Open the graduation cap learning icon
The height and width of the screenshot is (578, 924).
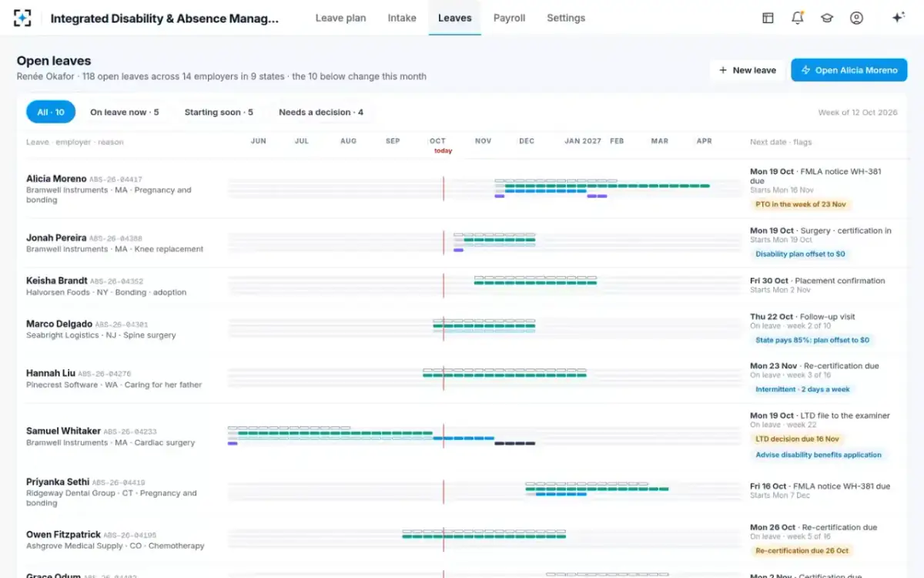pos(827,18)
